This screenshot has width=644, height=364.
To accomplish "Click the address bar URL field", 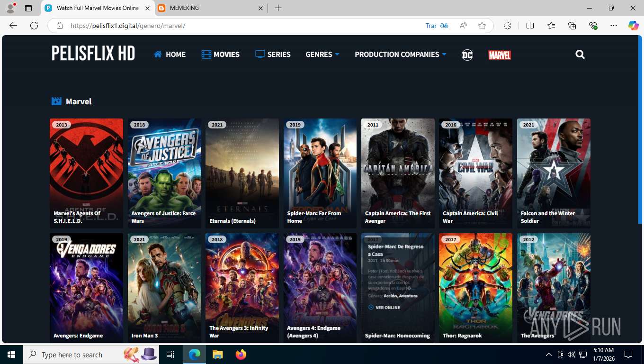I will coord(246,26).
